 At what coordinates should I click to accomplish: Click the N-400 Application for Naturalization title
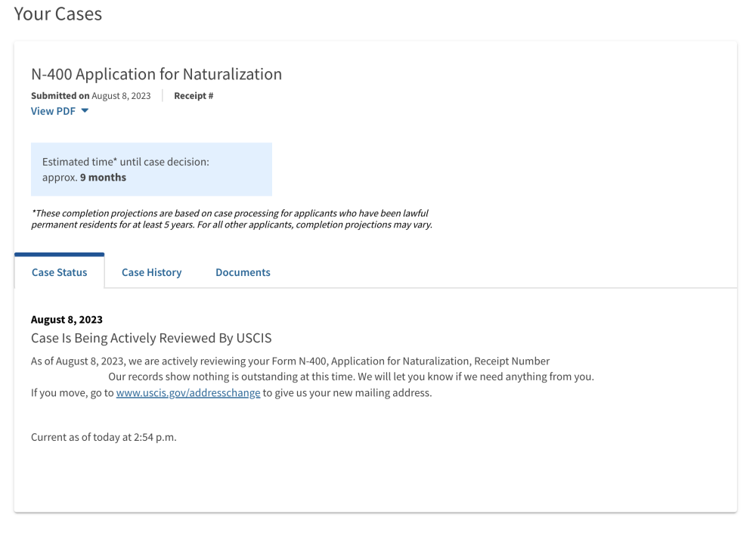(156, 74)
